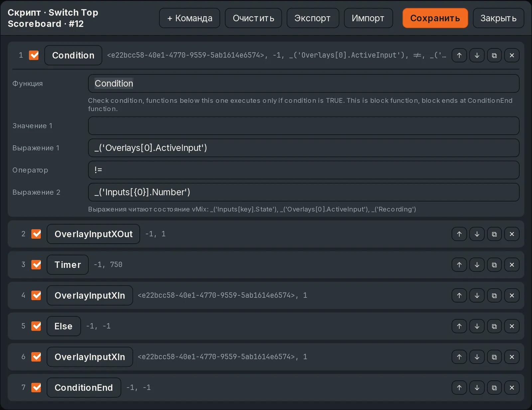The image size is (532, 410).
Task: Disable the Else command checkbox
Action: (x=36, y=326)
